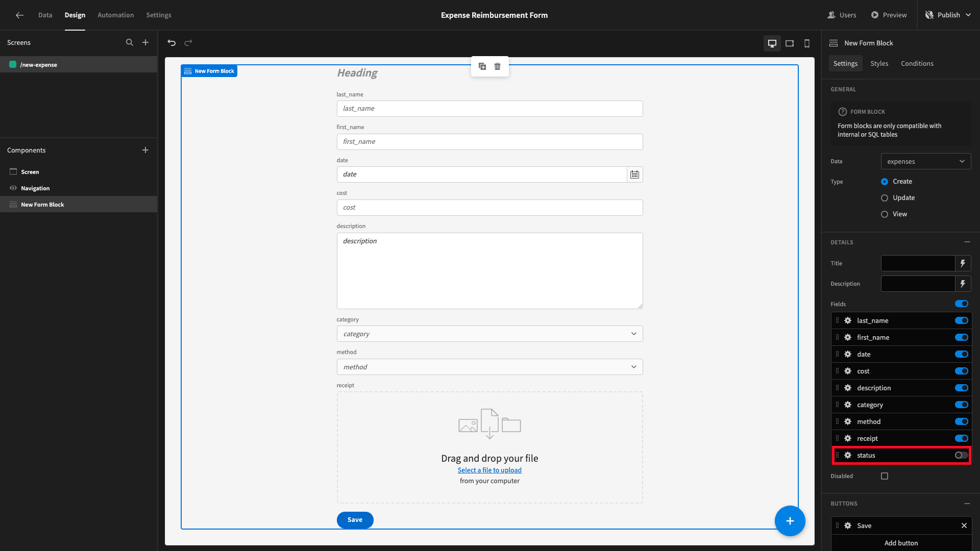Open the category dropdown in form
The image size is (980, 551).
click(489, 334)
